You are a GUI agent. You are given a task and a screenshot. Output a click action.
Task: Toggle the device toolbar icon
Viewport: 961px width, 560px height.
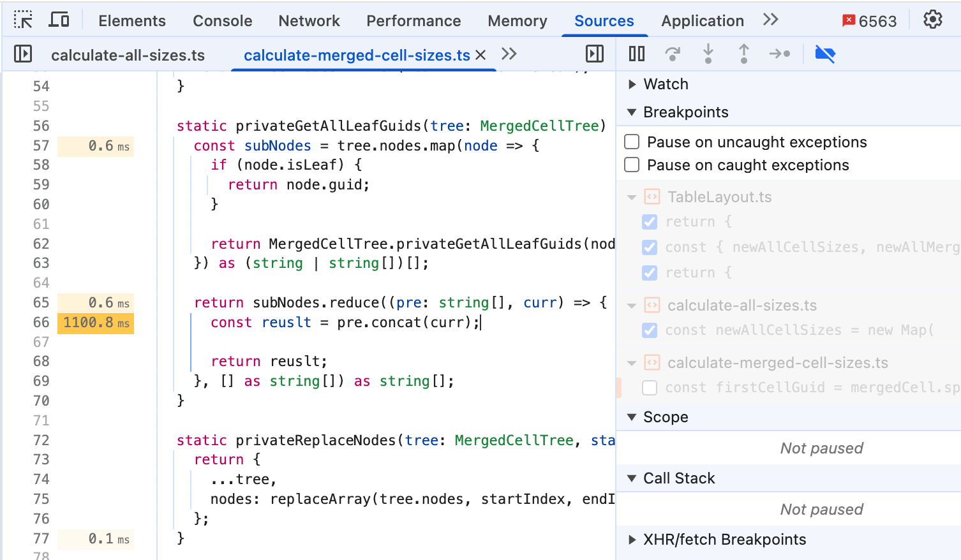[x=59, y=20]
